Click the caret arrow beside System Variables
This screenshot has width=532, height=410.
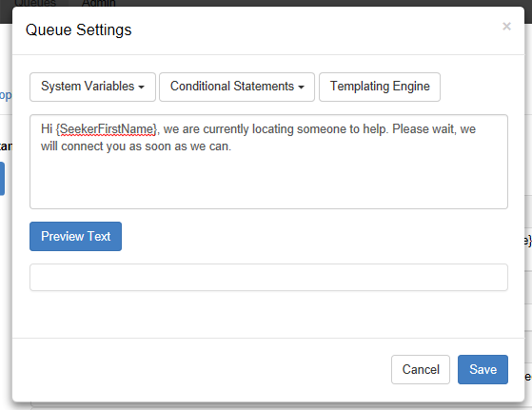point(142,88)
